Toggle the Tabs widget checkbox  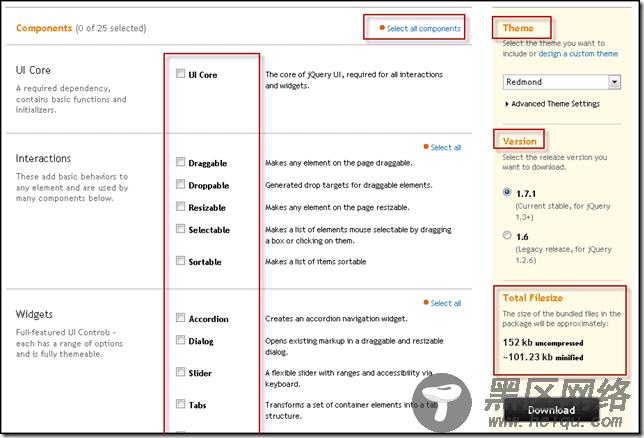pos(180,404)
